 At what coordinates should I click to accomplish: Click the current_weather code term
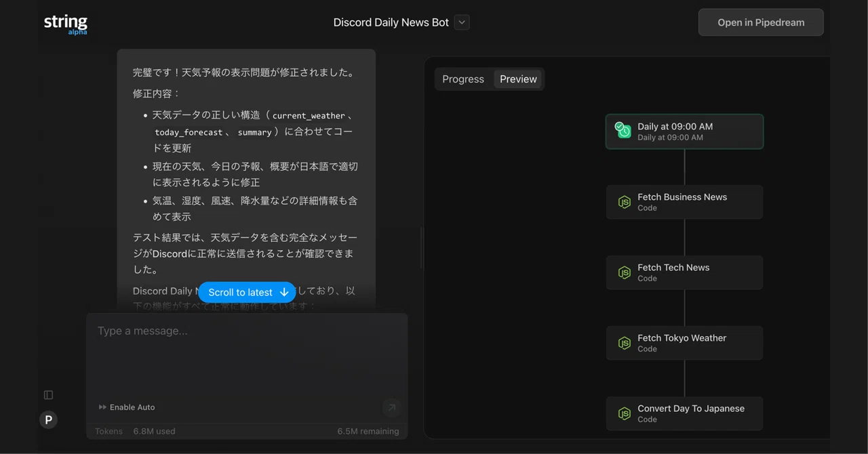309,116
